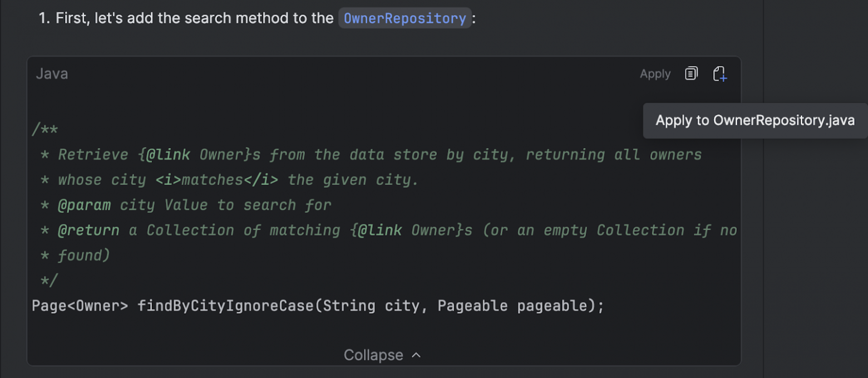Click the 'Apply to OwnerRepository.java' tooltip
The width and height of the screenshot is (868, 378).
[x=755, y=120]
